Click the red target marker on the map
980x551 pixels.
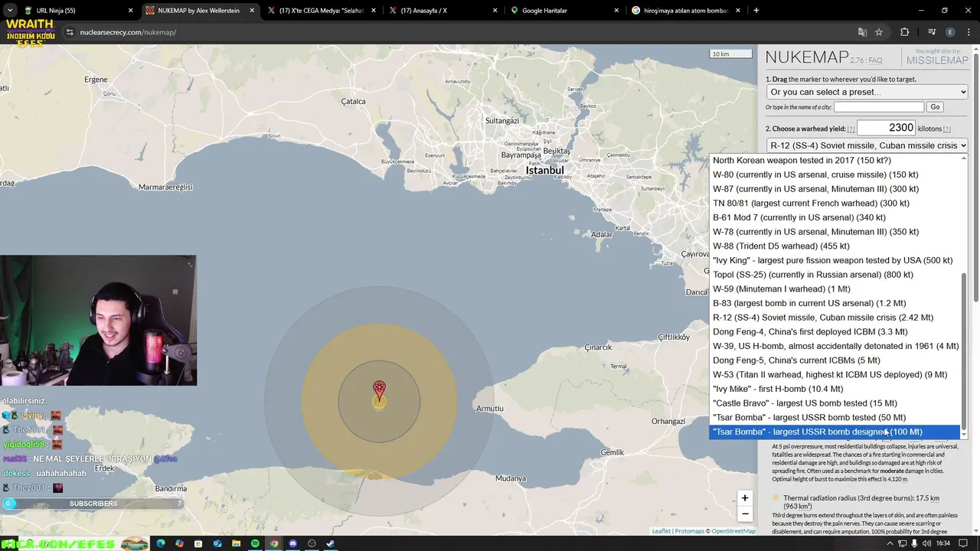379,390
